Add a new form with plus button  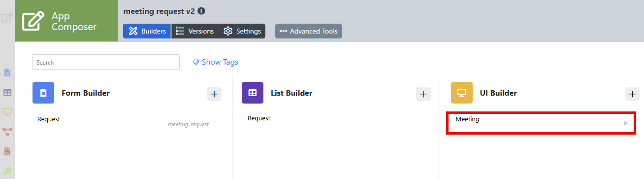click(x=214, y=94)
